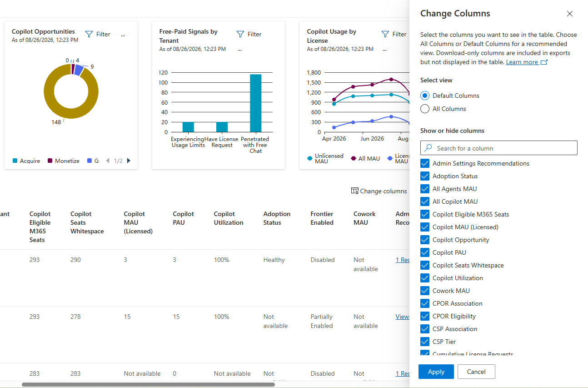Go to previous legend page arrow
The image size is (588, 388).
108,161
